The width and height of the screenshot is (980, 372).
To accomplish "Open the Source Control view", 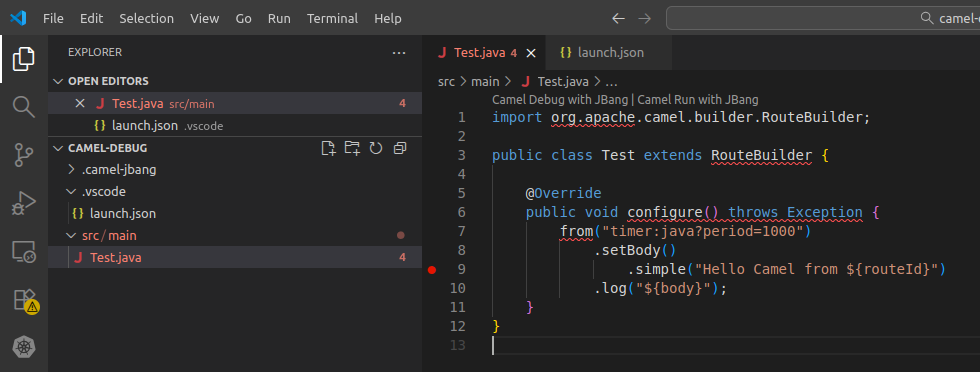I will [24, 155].
